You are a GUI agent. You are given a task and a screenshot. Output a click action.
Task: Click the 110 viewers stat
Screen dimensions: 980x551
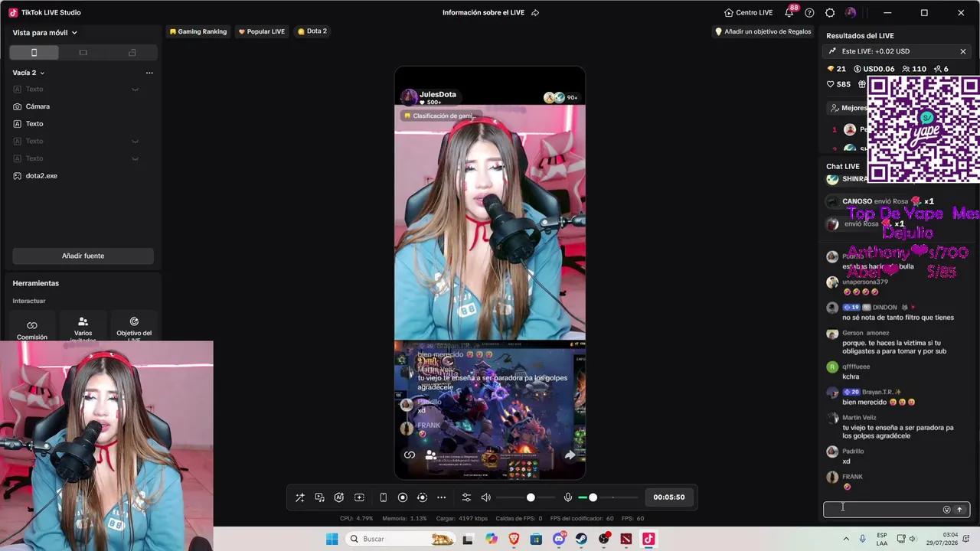point(914,69)
